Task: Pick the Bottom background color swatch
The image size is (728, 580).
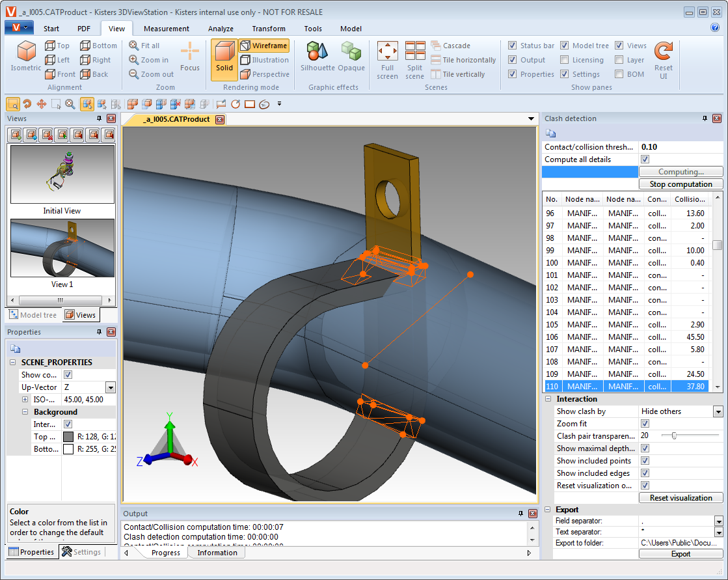Action: [68, 449]
